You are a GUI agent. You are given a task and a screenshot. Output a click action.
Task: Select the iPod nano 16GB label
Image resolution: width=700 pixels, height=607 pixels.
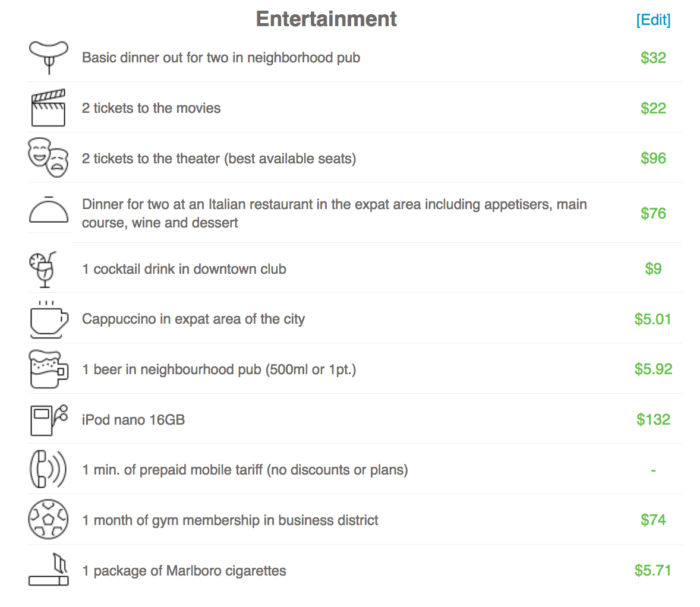pyautogui.click(x=133, y=420)
